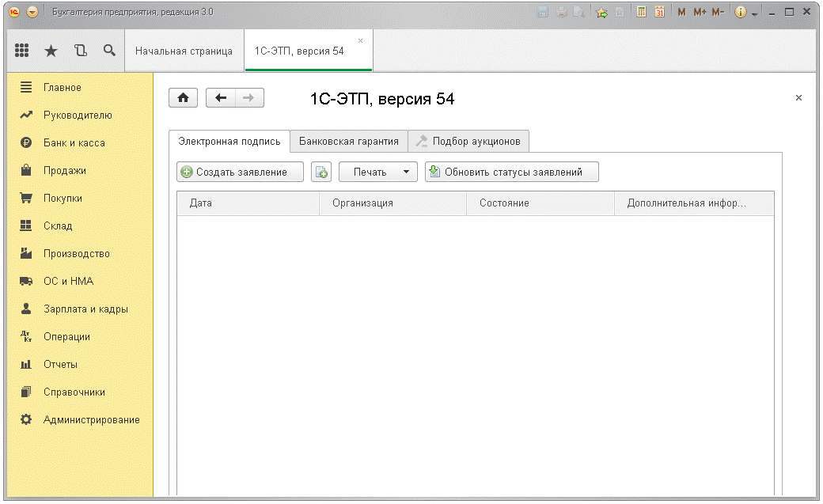This screenshot has width=823, height=504.
Task: Open the calendar icon in title bar
Action: click(x=659, y=12)
